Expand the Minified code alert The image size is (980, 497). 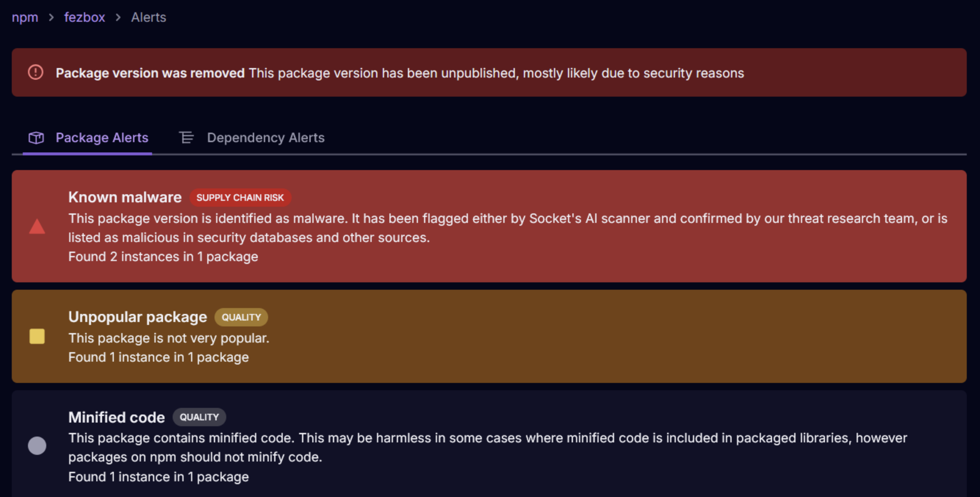(x=116, y=417)
